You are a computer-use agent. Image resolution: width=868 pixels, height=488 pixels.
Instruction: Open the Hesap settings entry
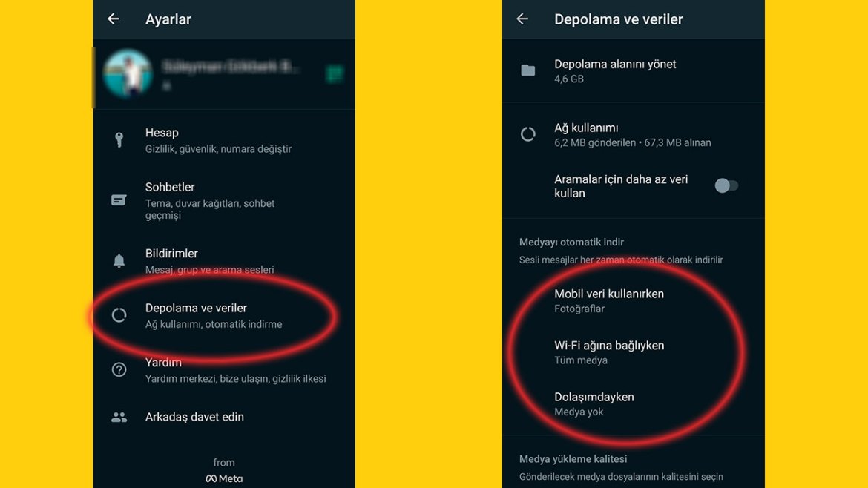(x=224, y=140)
